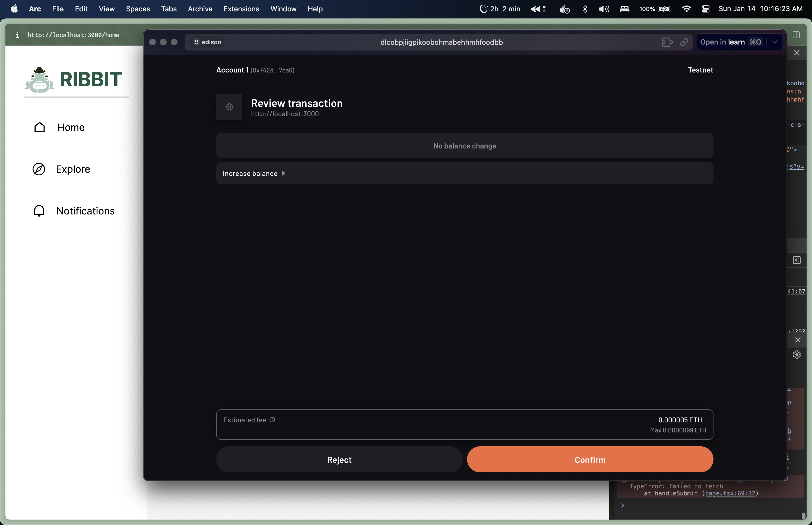This screenshot has width=812, height=525.
Task: Click the Explore compass icon
Action: 39,169
